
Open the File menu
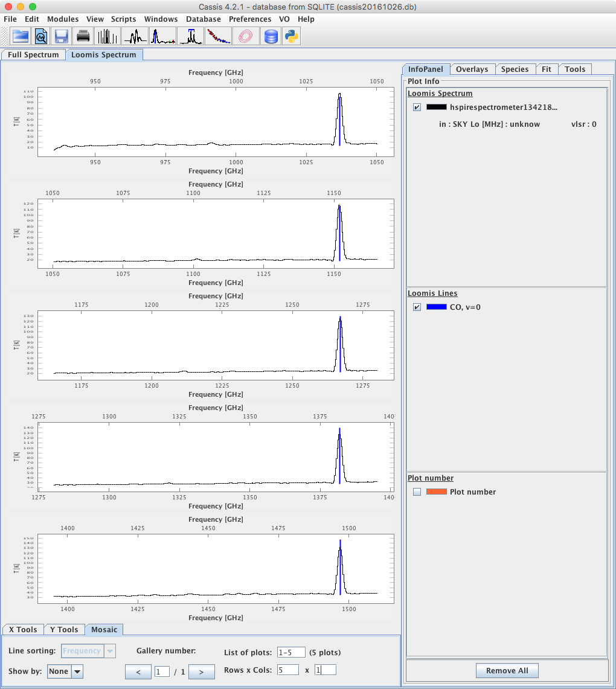pos(10,19)
